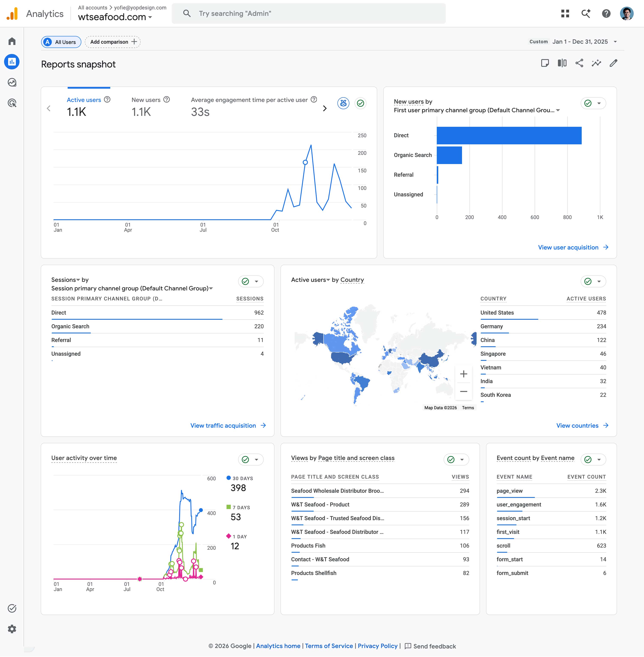Open the setup checkmark icon above the Admin gear

[x=12, y=608]
